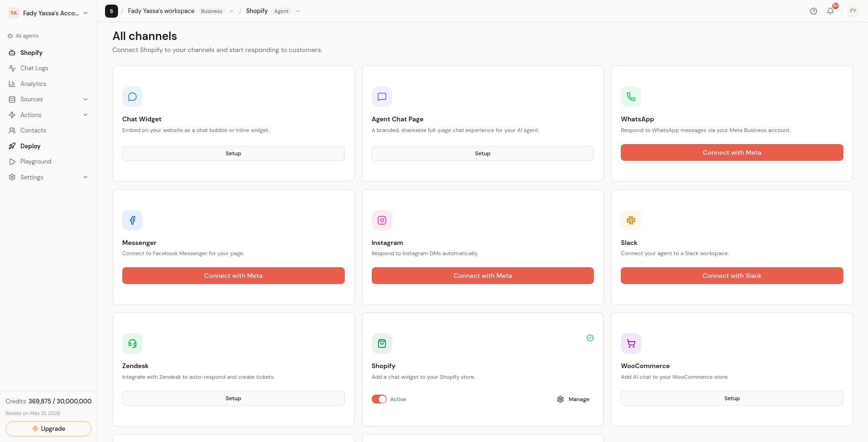Open the FY user avatar menu

[853, 11]
